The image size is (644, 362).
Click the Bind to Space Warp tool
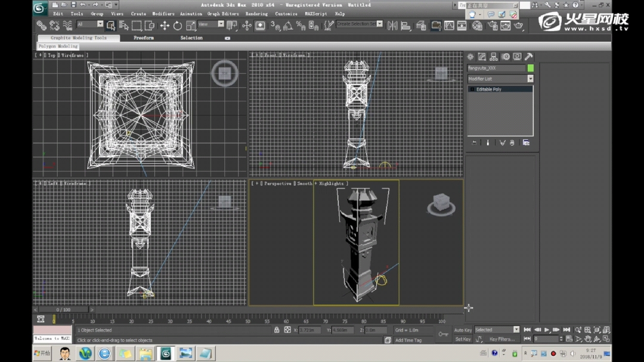coord(67,26)
